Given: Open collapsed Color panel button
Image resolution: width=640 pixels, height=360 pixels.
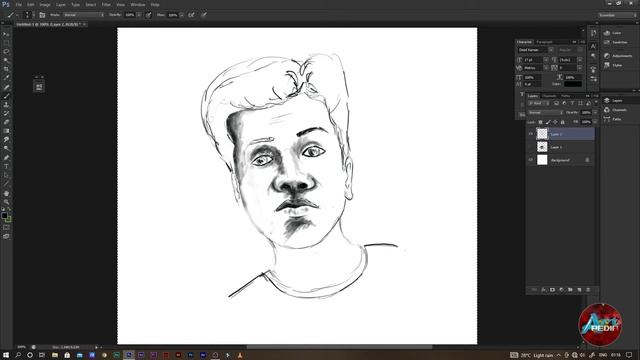Looking at the screenshot, I should point(612,33).
